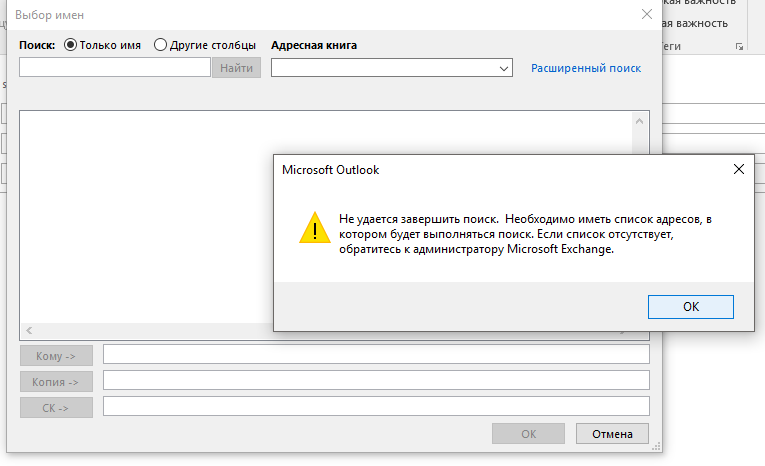Click the Кому recipients field

tap(376, 354)
